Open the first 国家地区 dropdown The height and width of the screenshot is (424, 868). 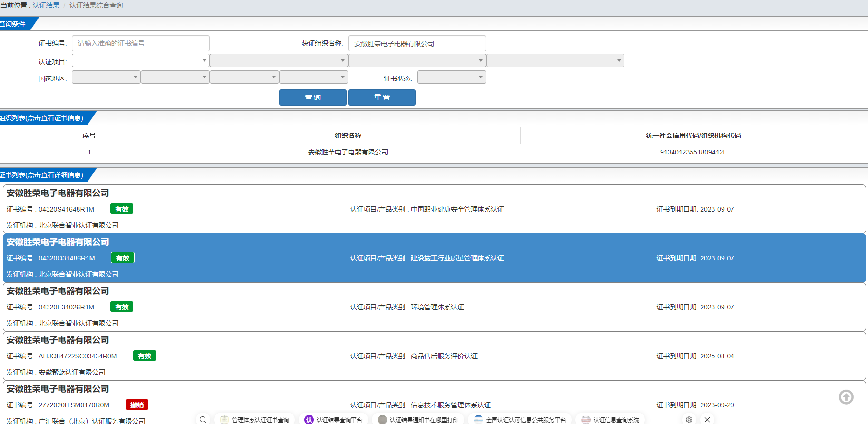(x=106, y=77)
